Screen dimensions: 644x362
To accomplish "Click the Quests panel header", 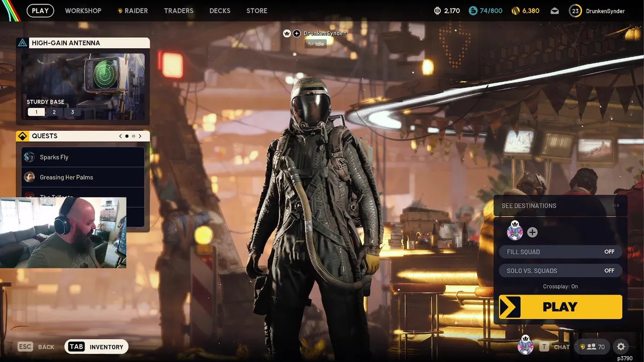I will click(x=83, y=136).
